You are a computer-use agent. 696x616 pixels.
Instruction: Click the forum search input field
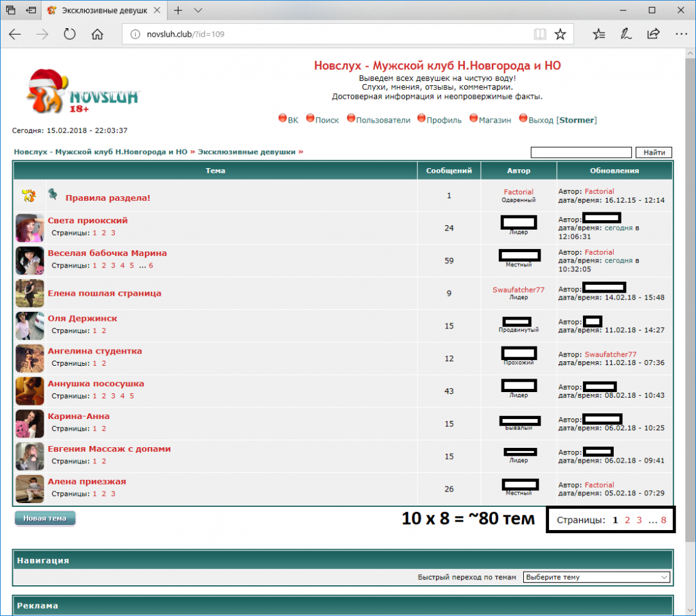[581, 152]
